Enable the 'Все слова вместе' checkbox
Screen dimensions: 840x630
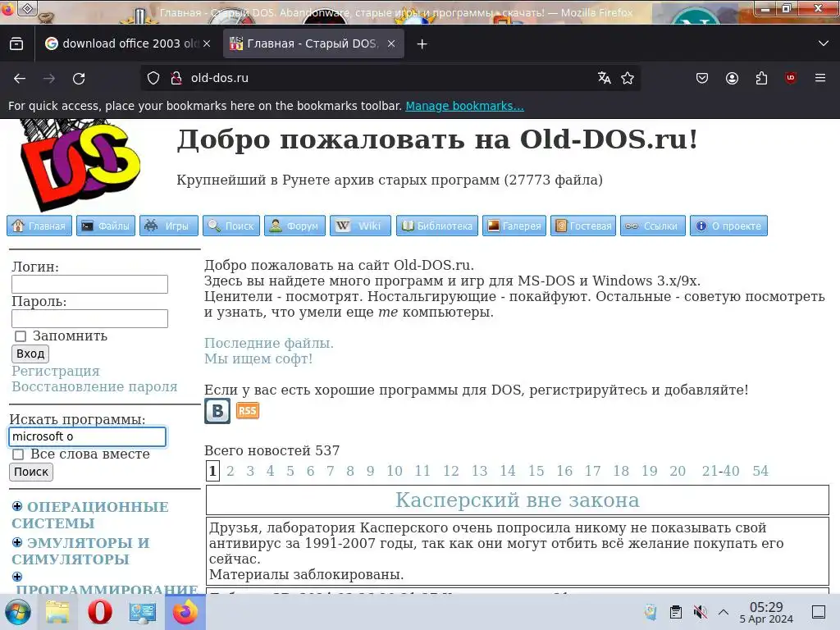click(18, 454)
